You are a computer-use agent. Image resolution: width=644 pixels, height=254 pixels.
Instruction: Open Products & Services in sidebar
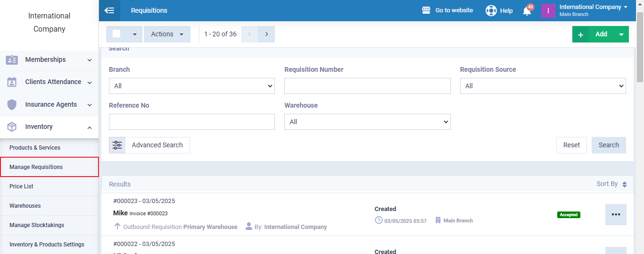pos(35,148)
